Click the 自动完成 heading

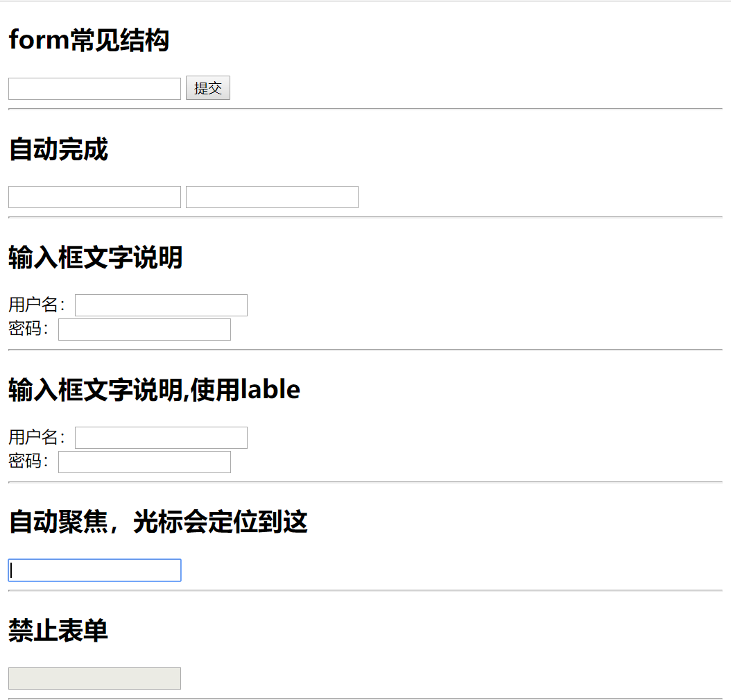click(x=58, y=149)
